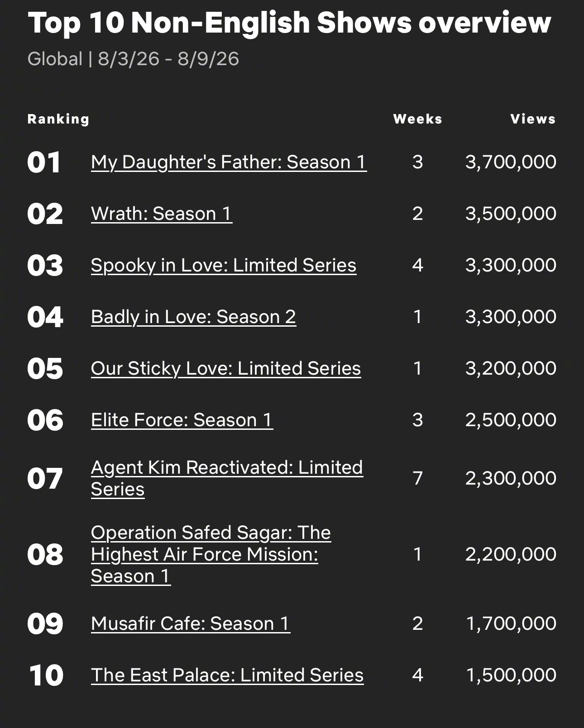584x728 pixels.
Task: Click the Global date range subtitle
Action: click(133, 59)
